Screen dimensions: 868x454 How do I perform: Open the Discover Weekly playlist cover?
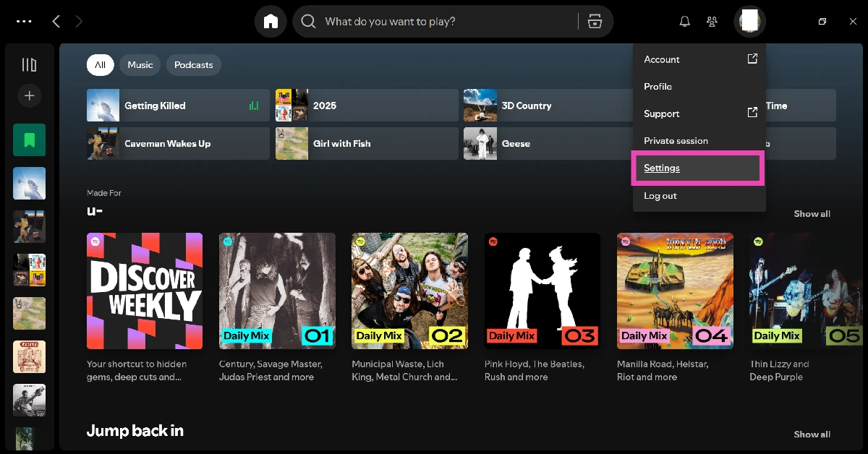(145, 291)
